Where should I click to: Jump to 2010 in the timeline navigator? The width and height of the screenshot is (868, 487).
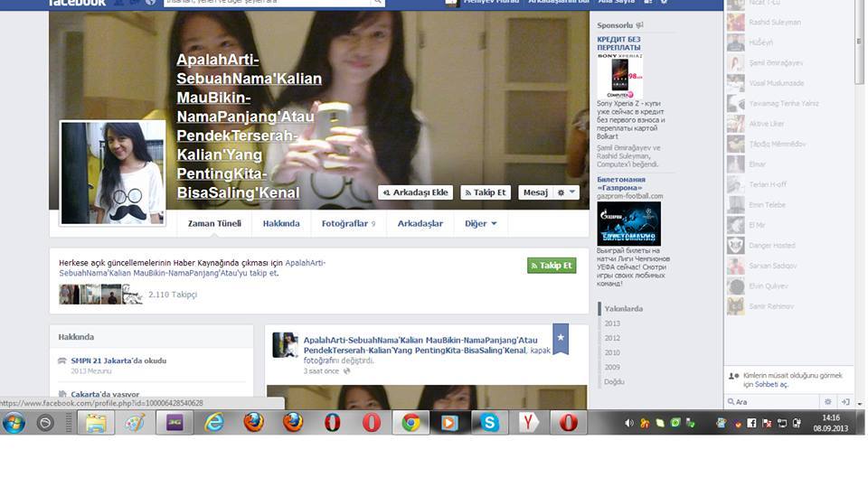point(612,352)
